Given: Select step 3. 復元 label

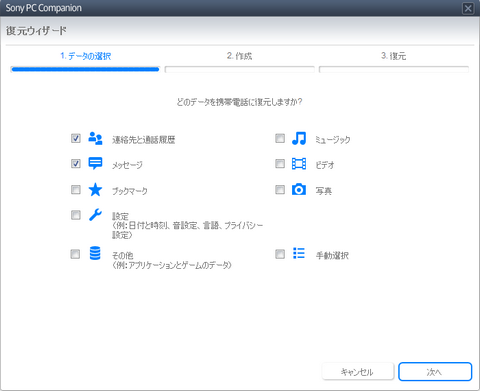Looking at the screenshot, I should coord(394,56).
